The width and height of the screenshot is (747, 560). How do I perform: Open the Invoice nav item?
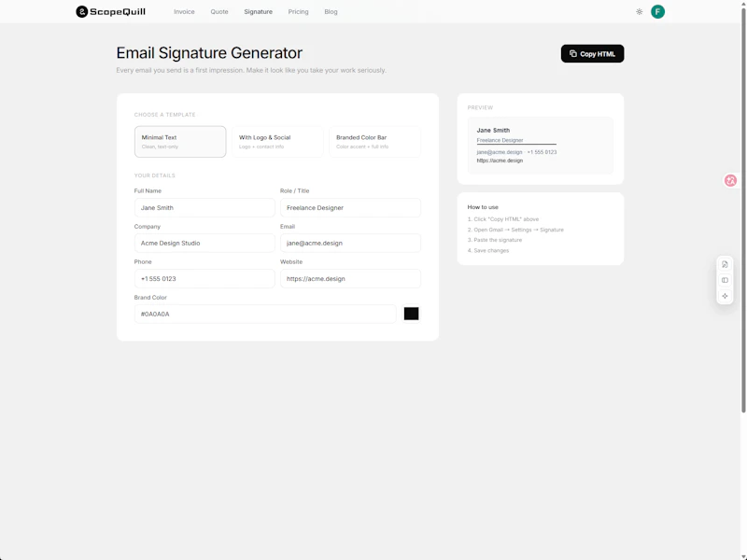[x=184, y=11]
